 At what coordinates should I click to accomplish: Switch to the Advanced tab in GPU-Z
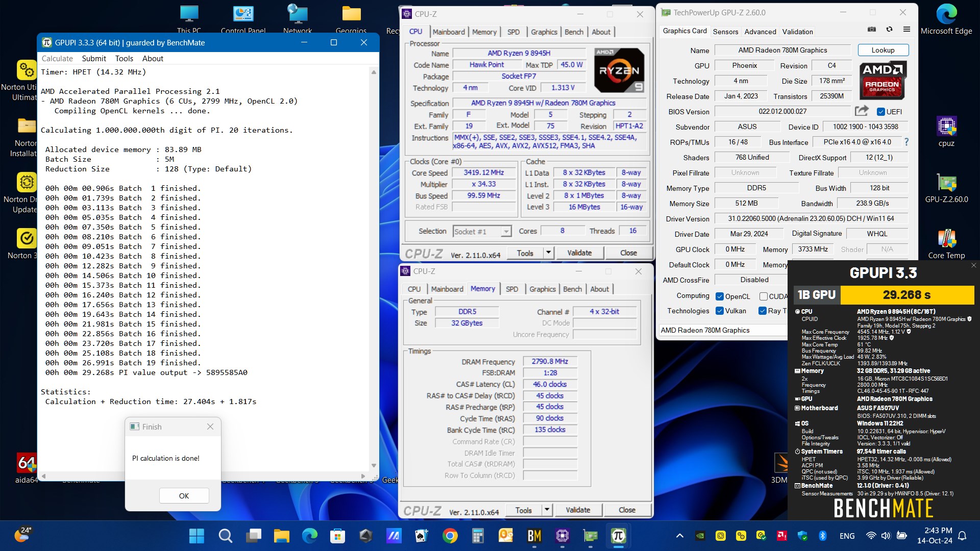(x=760, y=32)
